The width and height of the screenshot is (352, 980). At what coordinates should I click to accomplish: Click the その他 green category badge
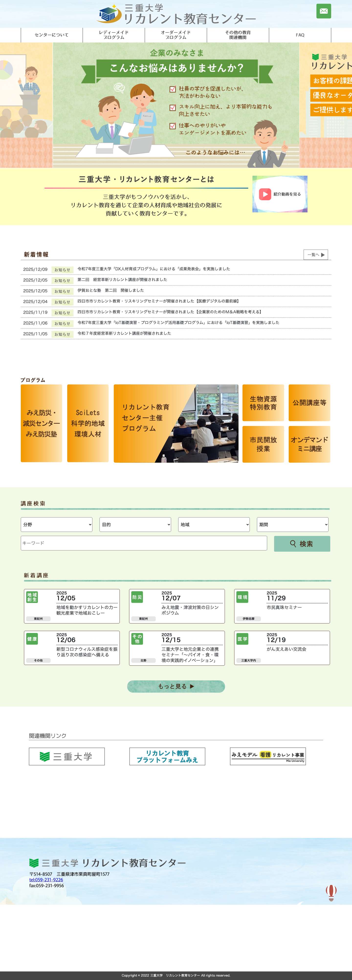[137, 639]
